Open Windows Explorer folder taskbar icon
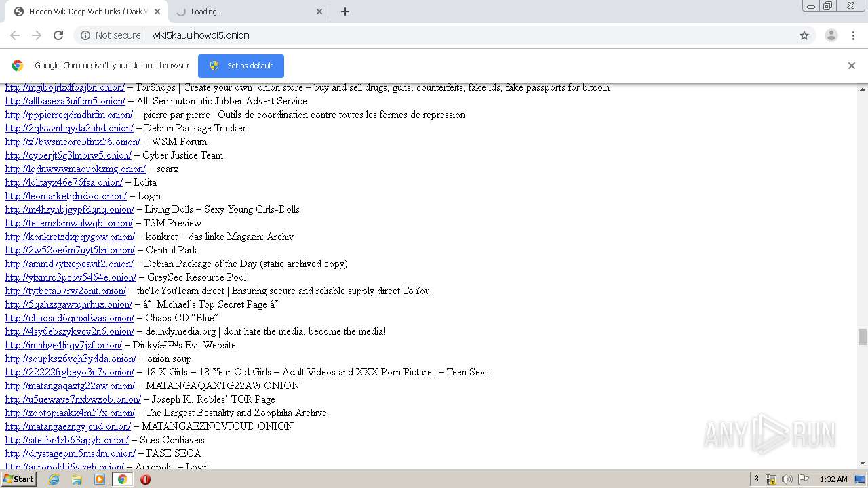 [77, 479]
